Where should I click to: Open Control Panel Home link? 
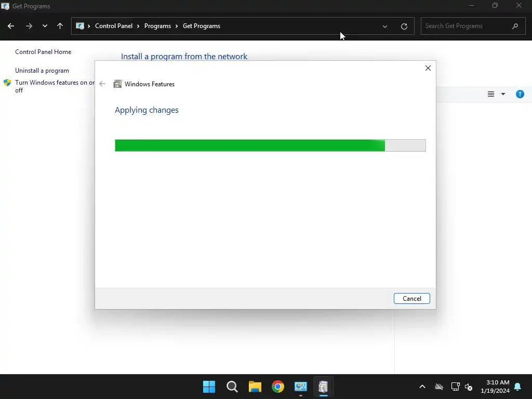pos(43,52)
